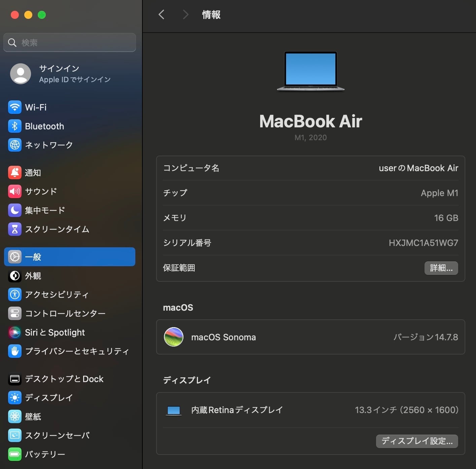Go to デスクトップと Dock settings

(64, 379)
